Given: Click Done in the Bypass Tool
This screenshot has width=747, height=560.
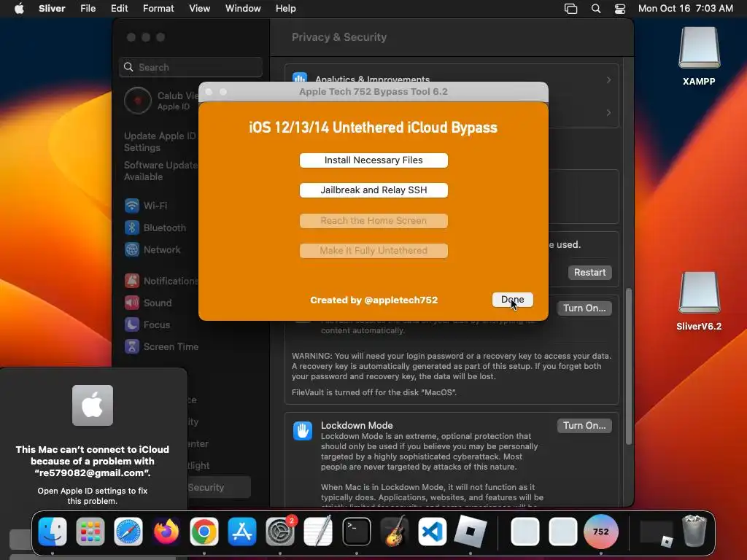Looking at the screenshot, I should coord(513,300).
